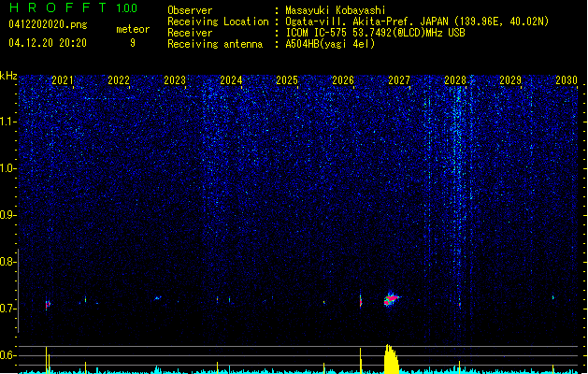
Task: Click the 0.8 kHz frequency axis label
Action: (x=8, y=262)
